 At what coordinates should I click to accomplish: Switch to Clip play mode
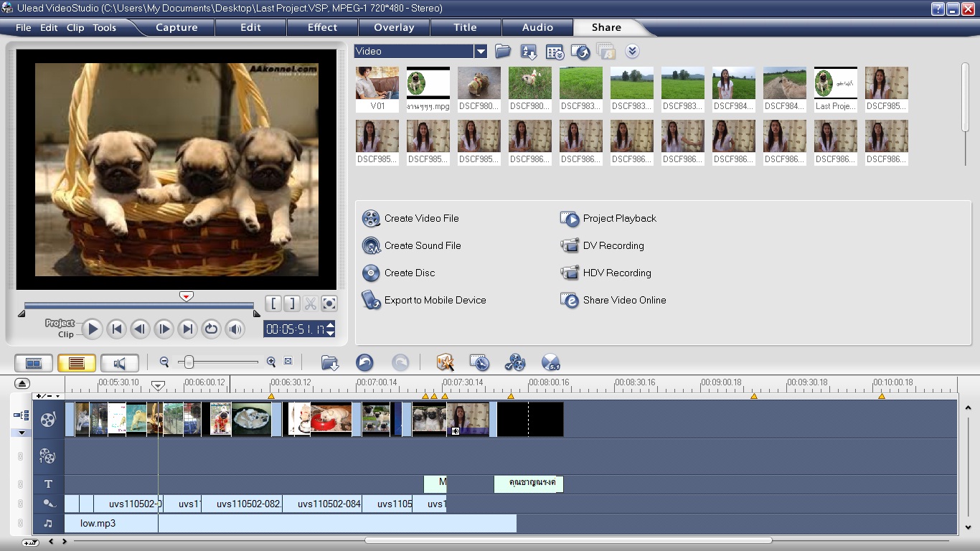pyautogui.click(x=66, y=334)
